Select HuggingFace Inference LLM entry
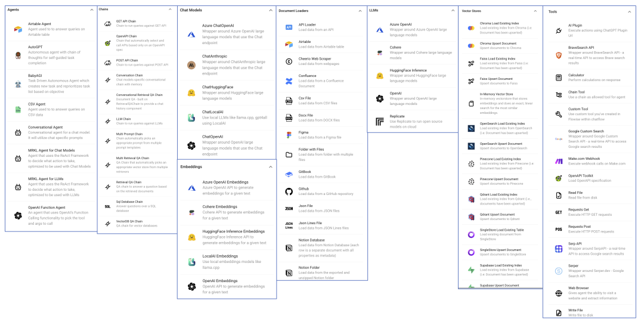 click(413, 76)
